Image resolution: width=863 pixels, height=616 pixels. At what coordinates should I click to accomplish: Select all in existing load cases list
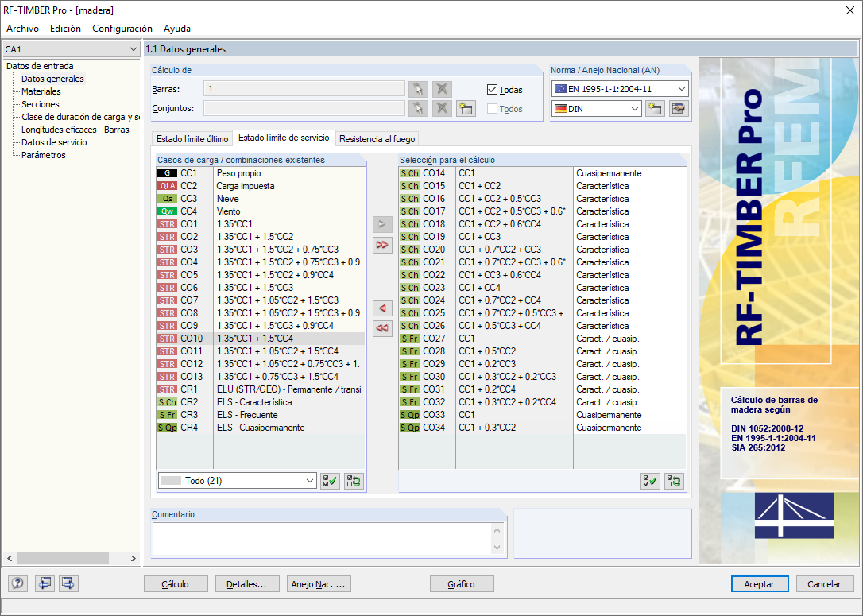click(x=331, y=481)
